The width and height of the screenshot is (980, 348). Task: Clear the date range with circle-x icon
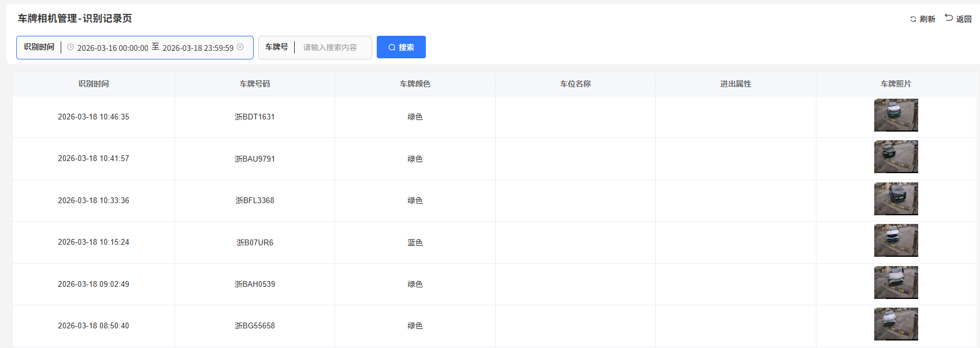(240, 47)
